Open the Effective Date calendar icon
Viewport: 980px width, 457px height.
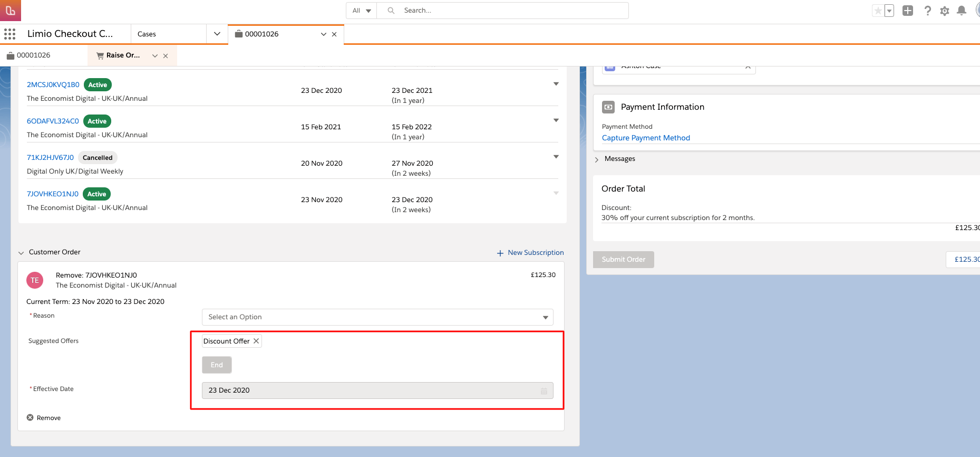(x=544, y=391)
